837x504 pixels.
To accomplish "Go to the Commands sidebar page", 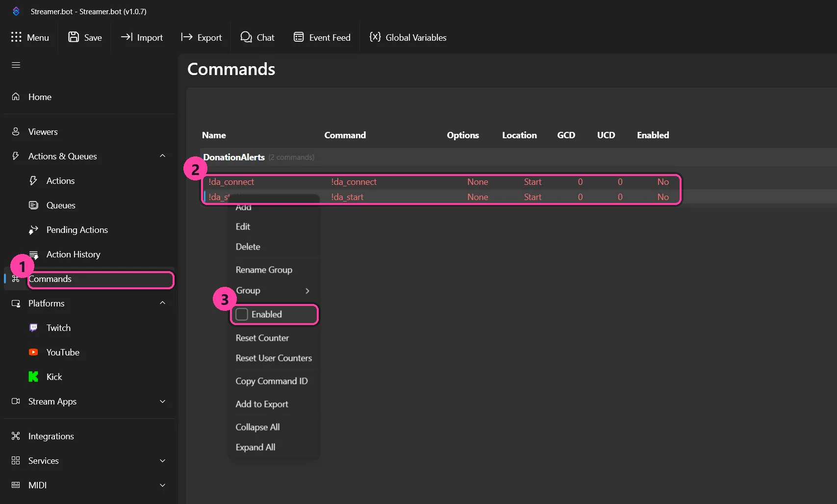I will [x=90, y=278].
